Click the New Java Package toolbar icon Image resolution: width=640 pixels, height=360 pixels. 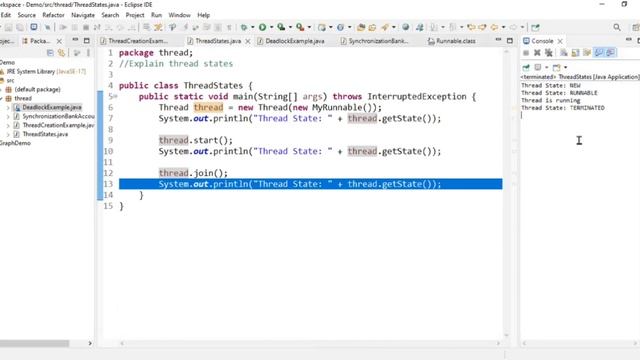coord(322,27)
